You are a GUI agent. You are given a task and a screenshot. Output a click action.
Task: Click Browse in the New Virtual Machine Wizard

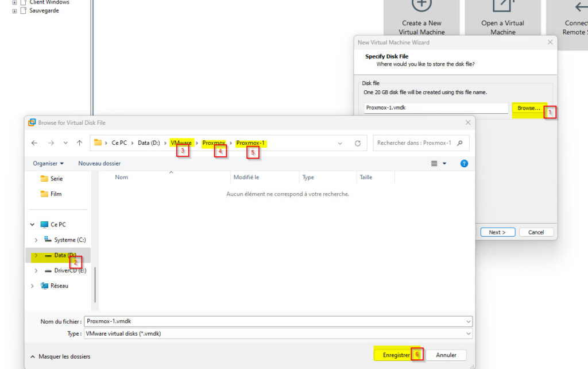[x=529, y=108]
